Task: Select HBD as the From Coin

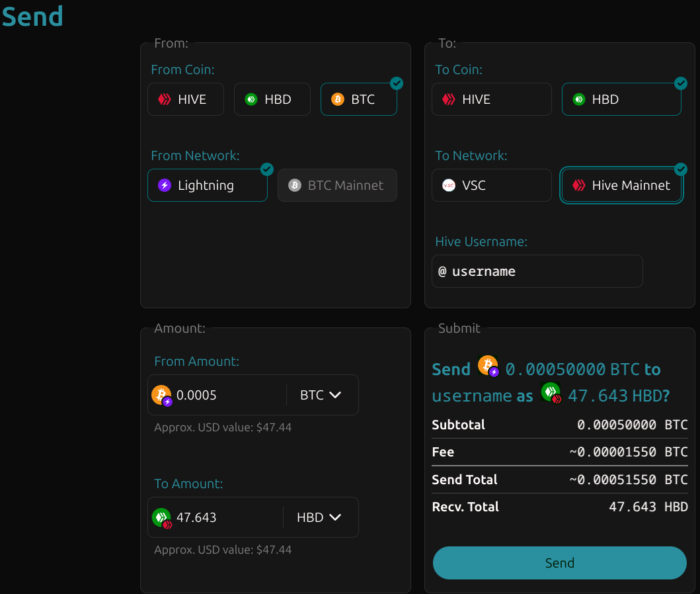Action: click(272, 99)
